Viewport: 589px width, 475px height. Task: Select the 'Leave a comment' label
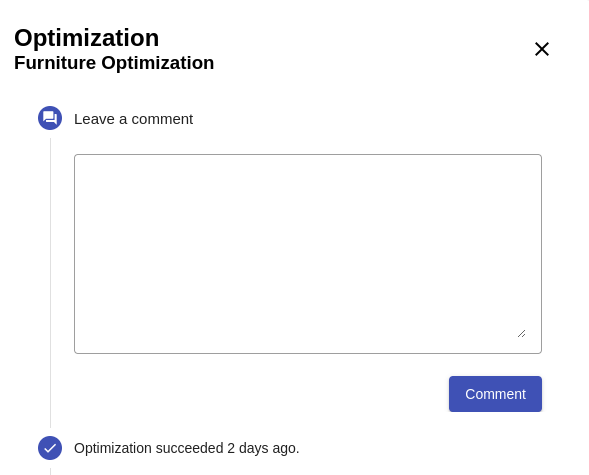(x=133, y=119)
